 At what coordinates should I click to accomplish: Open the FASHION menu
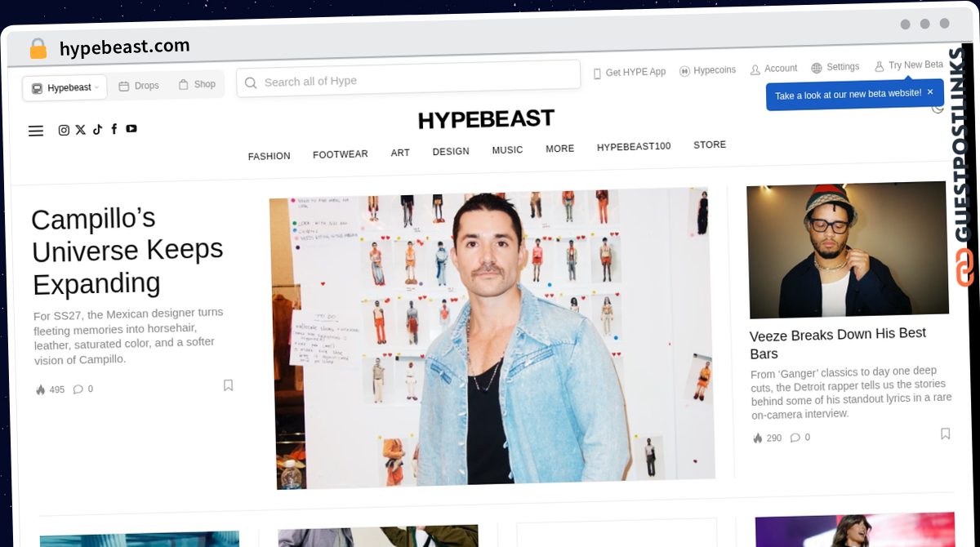tap(269, 156)
